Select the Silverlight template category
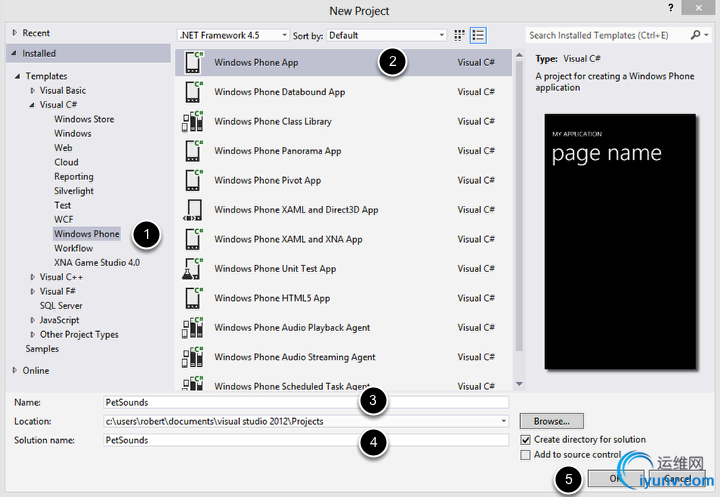 (74, 191)
